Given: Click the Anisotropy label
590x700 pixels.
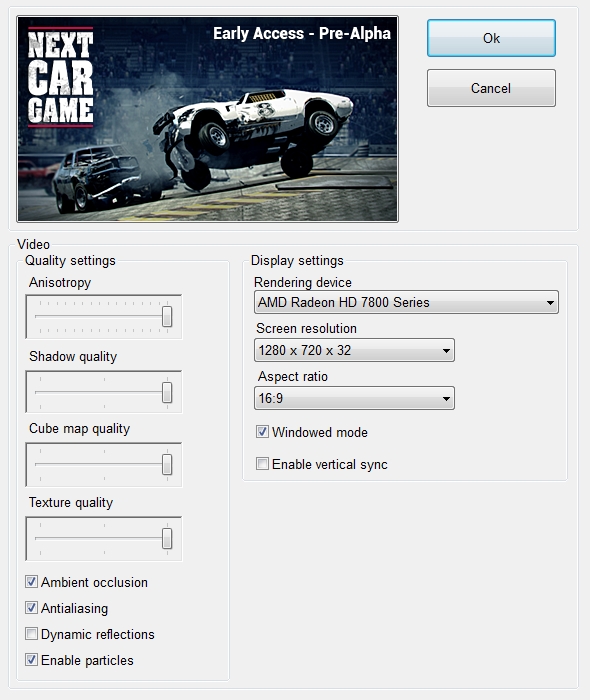Looking at the screenshot, I should coord(60,283).
